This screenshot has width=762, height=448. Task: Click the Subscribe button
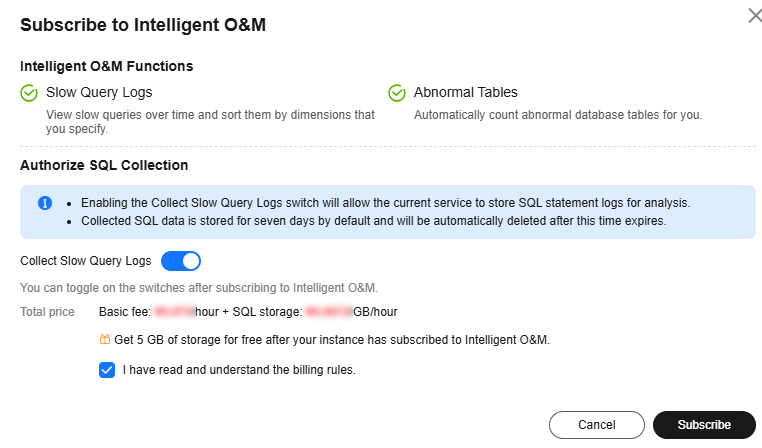[704, 425]
